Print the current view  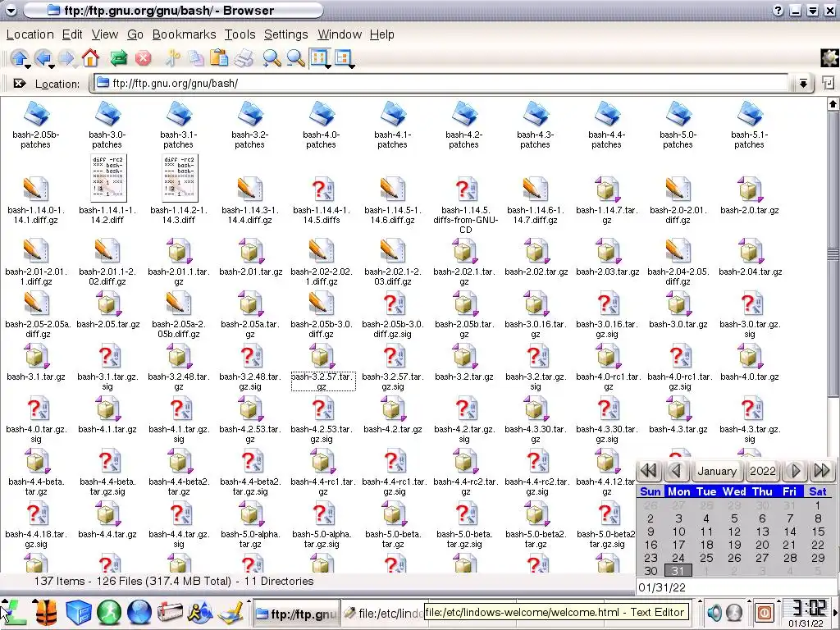(x=244, y=58)
